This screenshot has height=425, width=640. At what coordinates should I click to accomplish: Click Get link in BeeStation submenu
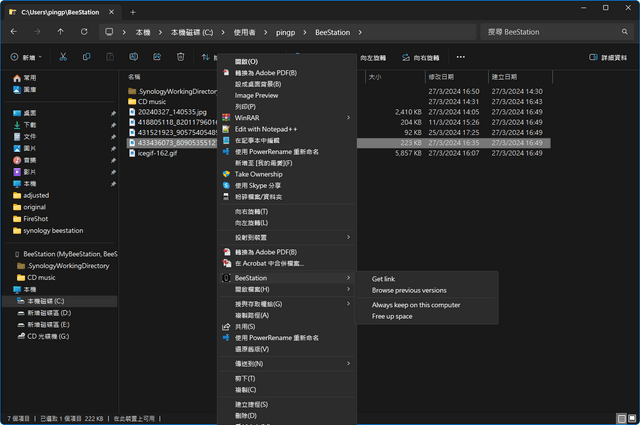coord(383,279)
